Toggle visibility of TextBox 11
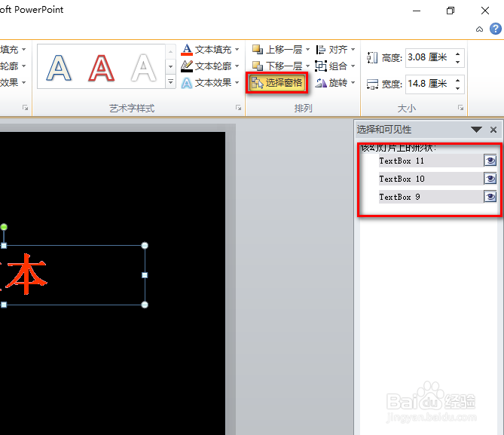The width and height of the screenshot is (504, 435). pos(490,161)
